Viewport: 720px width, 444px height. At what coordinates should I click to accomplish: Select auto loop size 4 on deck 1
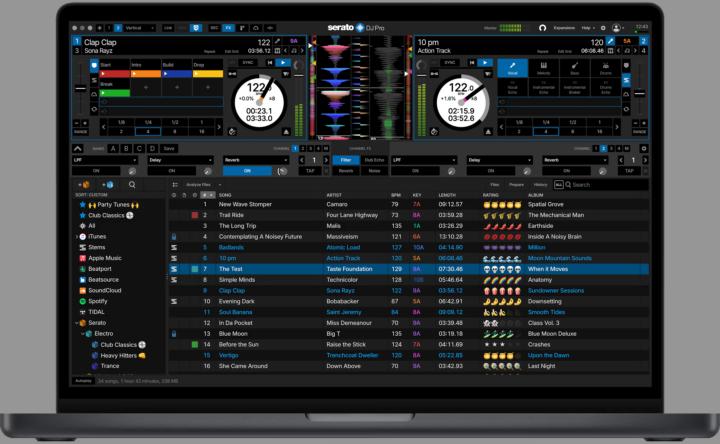tap(148, 132)
